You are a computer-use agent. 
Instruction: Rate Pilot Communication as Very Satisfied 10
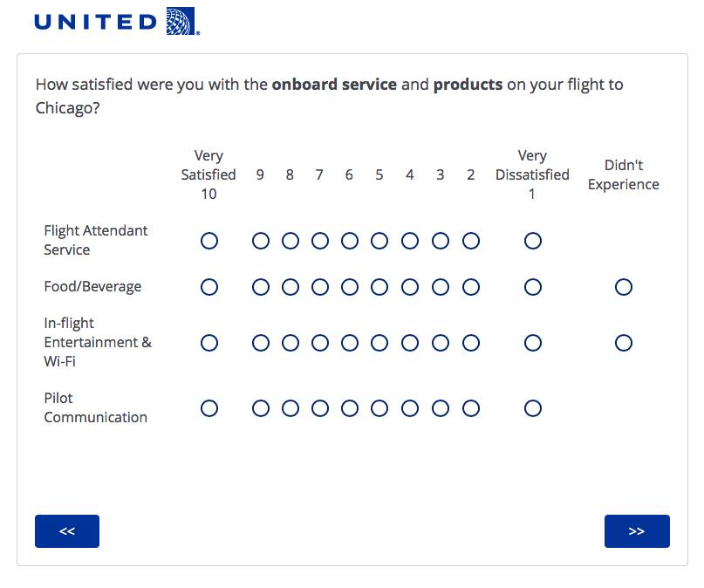pos(209,407)
